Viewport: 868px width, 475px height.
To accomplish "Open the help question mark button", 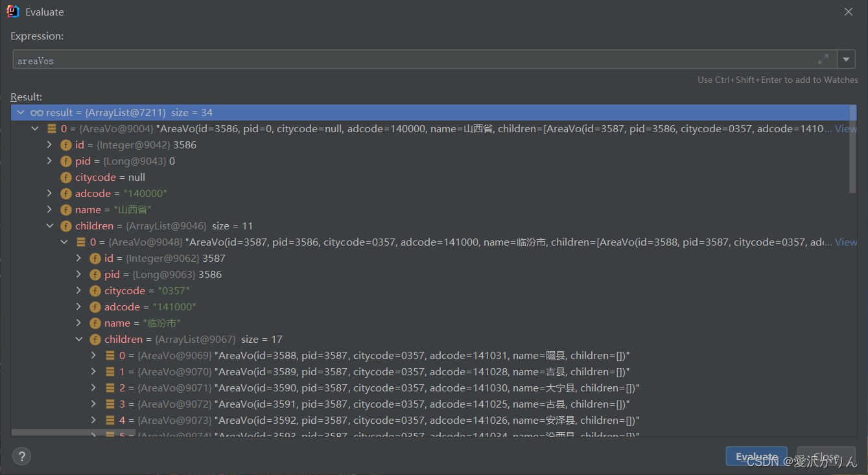I will point(22,456).
